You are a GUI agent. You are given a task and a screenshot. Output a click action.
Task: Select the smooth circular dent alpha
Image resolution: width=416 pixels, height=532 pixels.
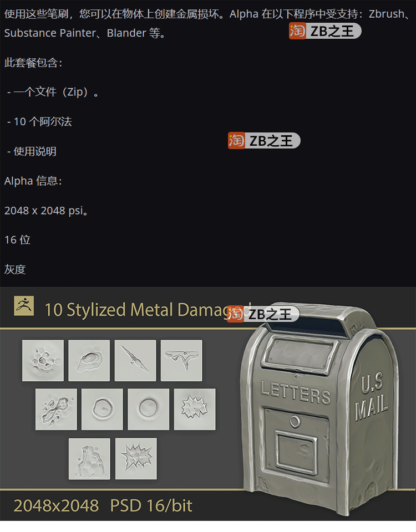[x=149, y=409]
